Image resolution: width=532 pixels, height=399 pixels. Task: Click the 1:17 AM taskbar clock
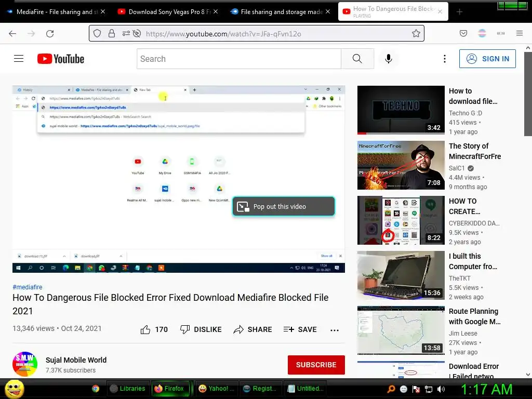[x=486, y=389]
